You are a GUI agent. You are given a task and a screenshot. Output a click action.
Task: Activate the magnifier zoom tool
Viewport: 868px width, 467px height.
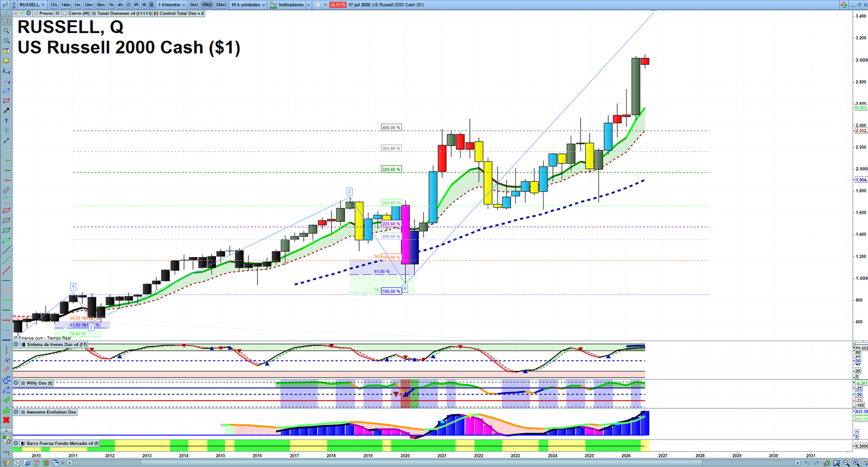(6, 30)
